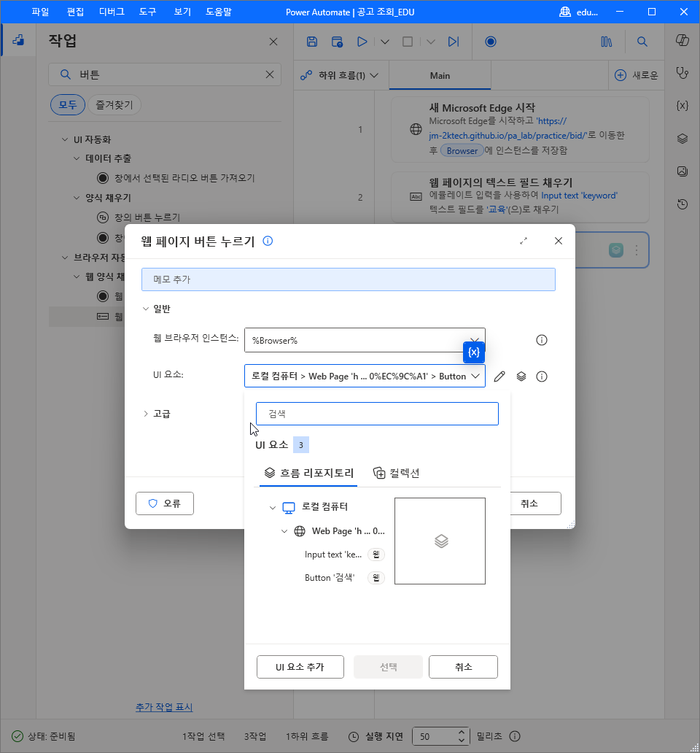Click 취소 in UI element picker
The image size is (700, 753).
[463, 667]
